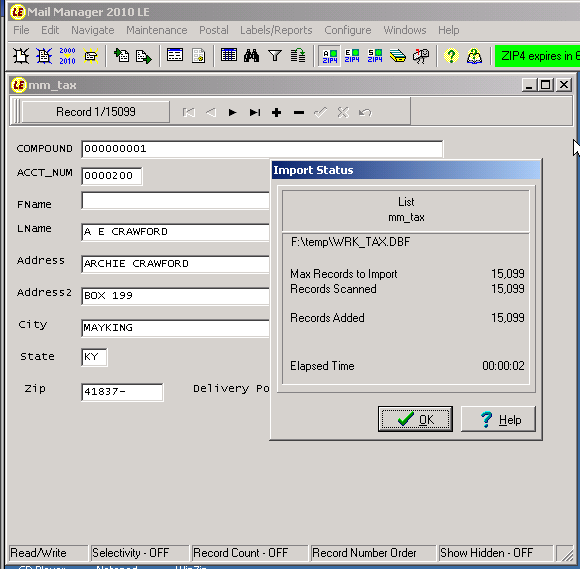580x569 pixels.
Task: Click Record Number Order status panel
Action: [x=373, y=553]
